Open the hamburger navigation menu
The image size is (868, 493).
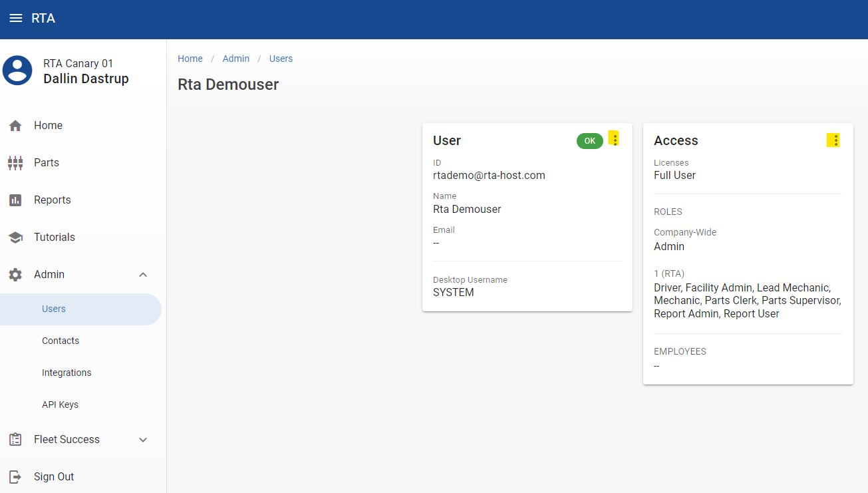tap(15, 19)
